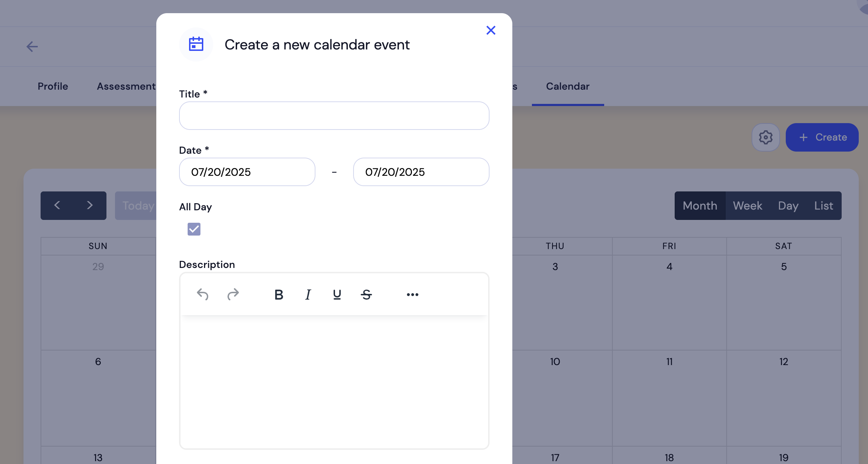This screenshot has height=464, width=868.
Task: Open more formatting options via ellipsis
Action: [412, 294]
